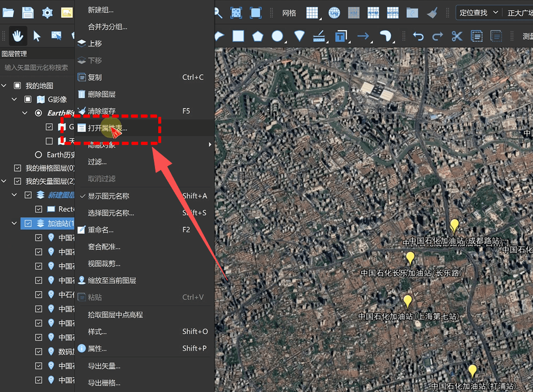Click the fit-to-extent dotted frame icon
The image size is (533, 392).
point(236,13)
